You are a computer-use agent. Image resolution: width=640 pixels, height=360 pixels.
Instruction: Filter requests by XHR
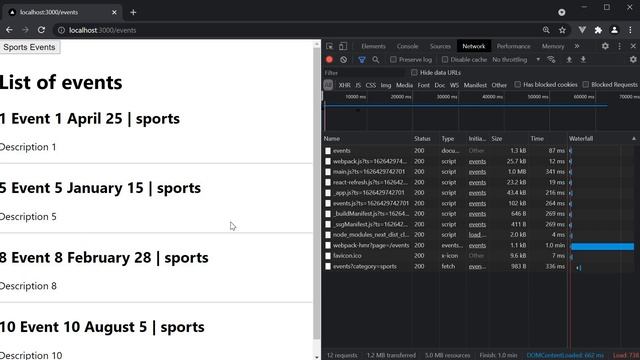click(344, 85)
